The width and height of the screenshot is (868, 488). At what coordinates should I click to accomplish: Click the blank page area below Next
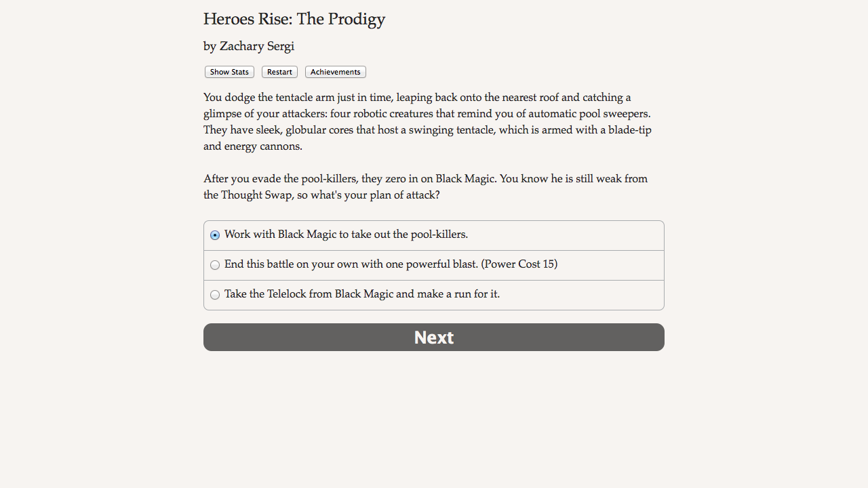tap(434, 420)
